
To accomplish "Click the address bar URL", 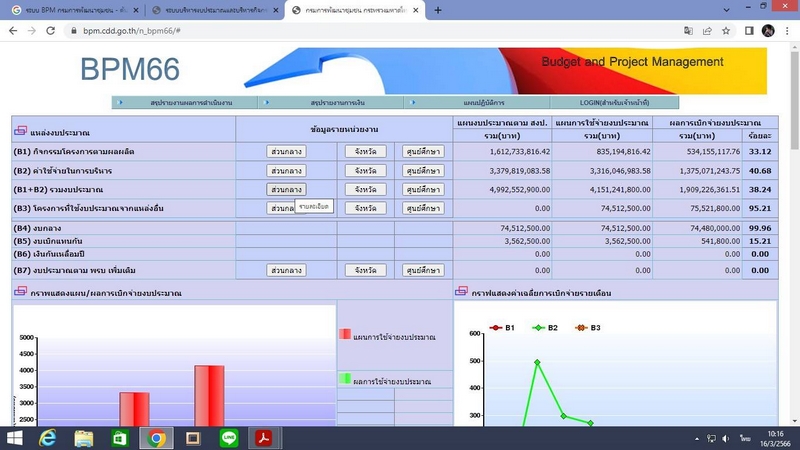I will pos(132,31).
